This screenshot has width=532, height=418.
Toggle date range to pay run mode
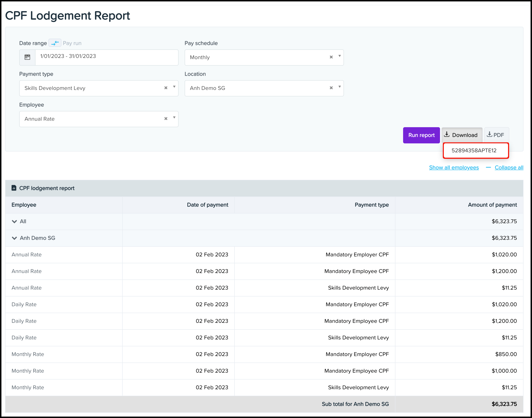pos(55,43)
